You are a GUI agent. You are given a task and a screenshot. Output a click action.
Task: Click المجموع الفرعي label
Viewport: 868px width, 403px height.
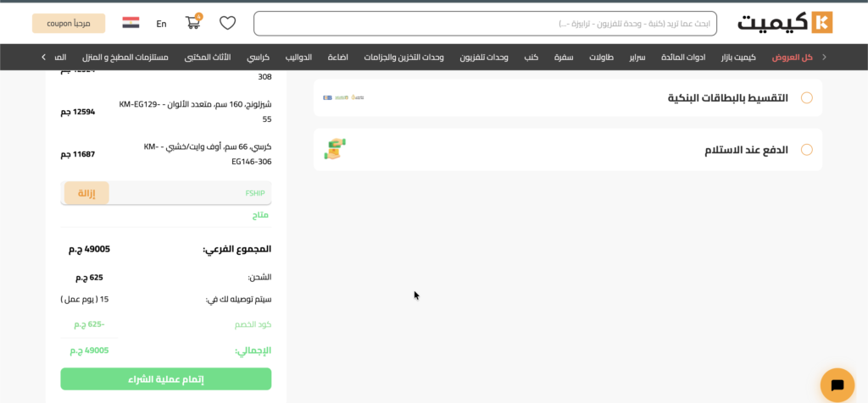[237, 249]
